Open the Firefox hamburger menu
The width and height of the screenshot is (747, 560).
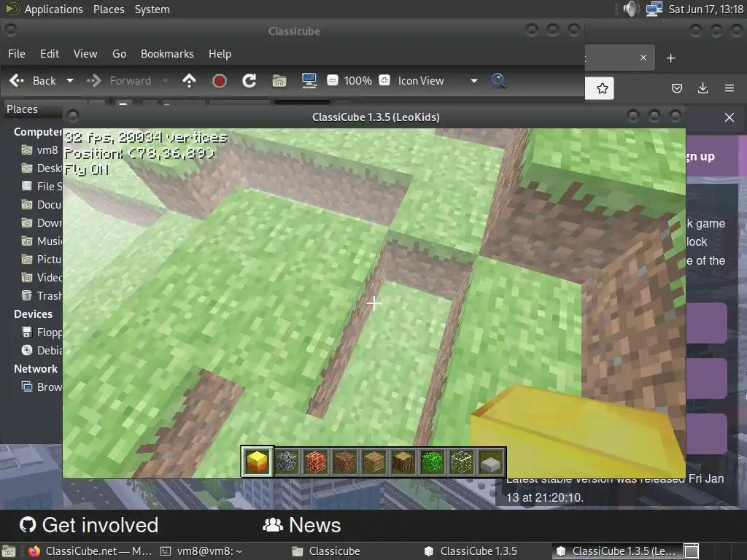[729, 88]
